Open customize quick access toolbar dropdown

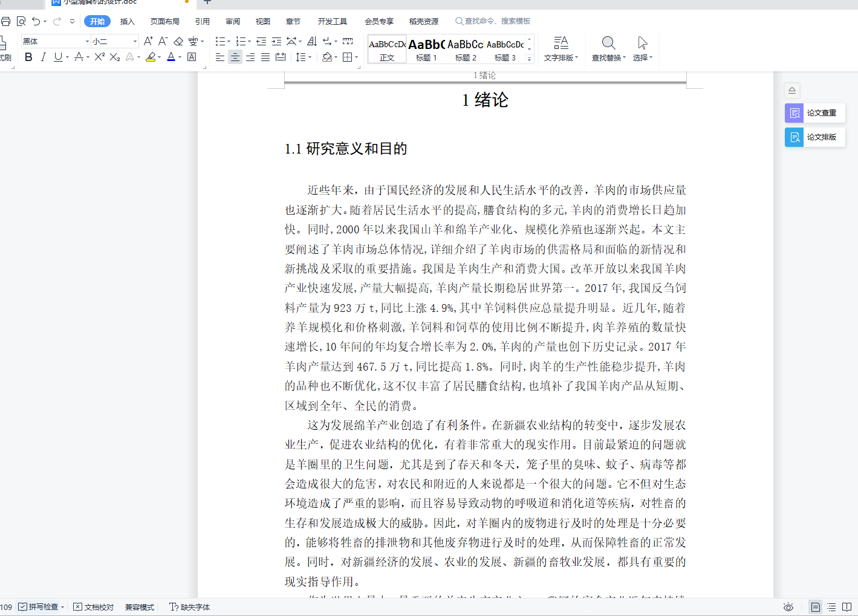click(x=72, y=21)
